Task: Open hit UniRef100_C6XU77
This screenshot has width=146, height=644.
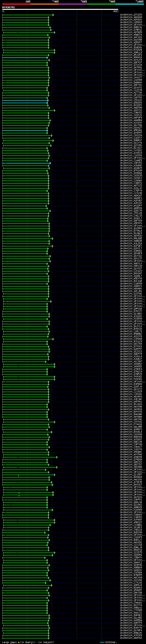Action: (131, 77)
